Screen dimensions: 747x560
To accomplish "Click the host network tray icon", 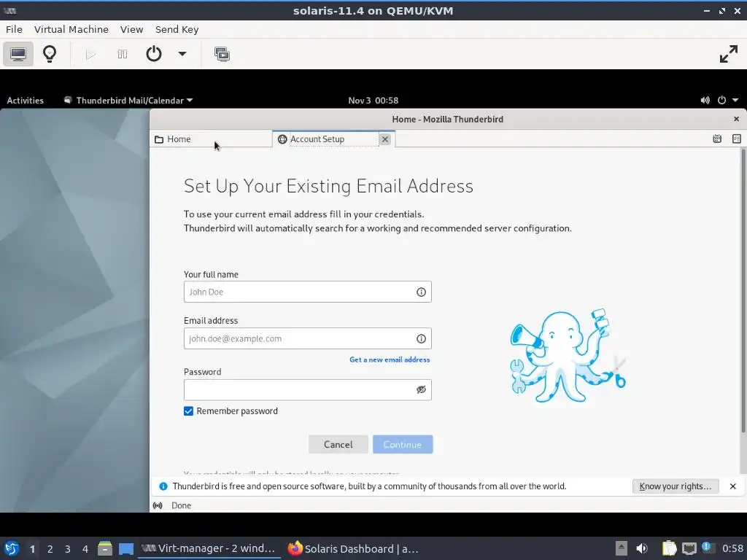I will click(x=689, y=548).
